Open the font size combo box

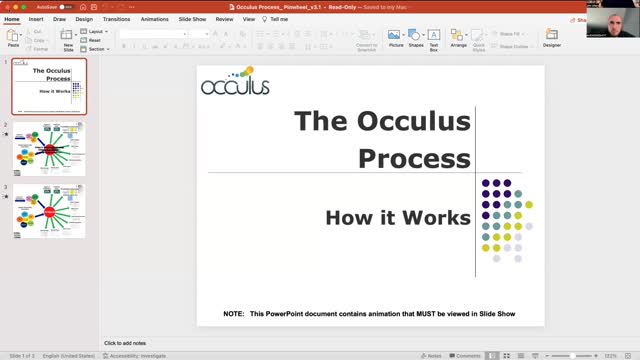pyautogui.click(x=199, y=34)
